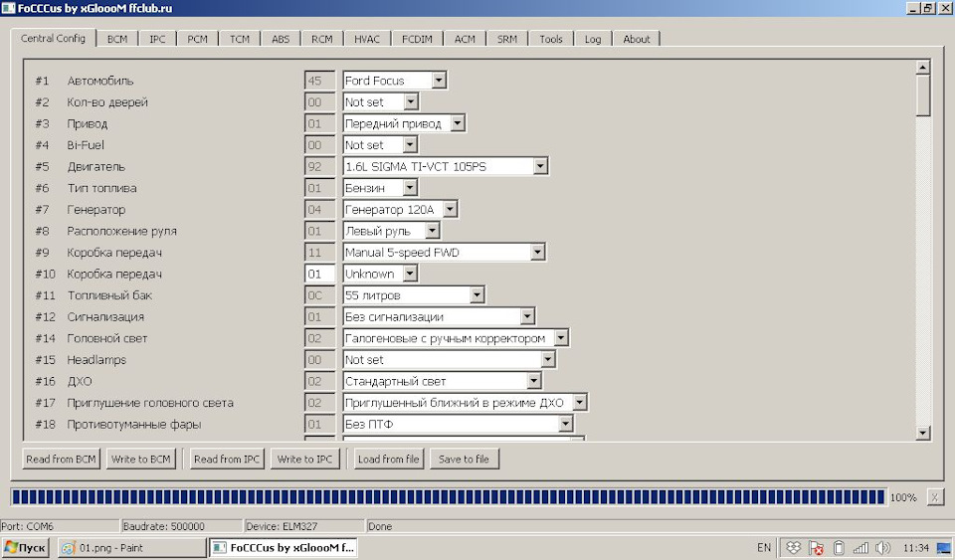Expand the Генератор 120A dropdown
This screenshot has width=955, height=560.
pyautogui.click(x=450, y=210)
